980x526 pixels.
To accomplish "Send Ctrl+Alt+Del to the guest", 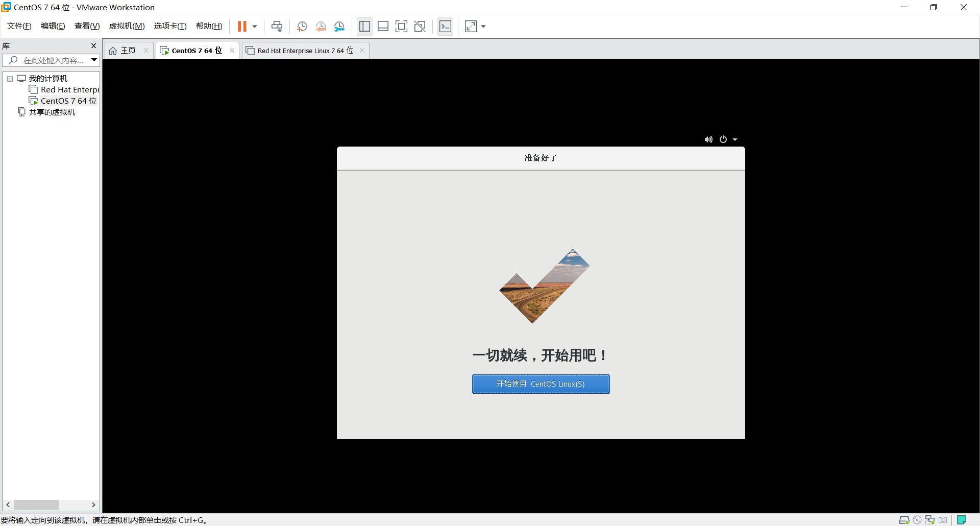I will [x=276, y=26].
